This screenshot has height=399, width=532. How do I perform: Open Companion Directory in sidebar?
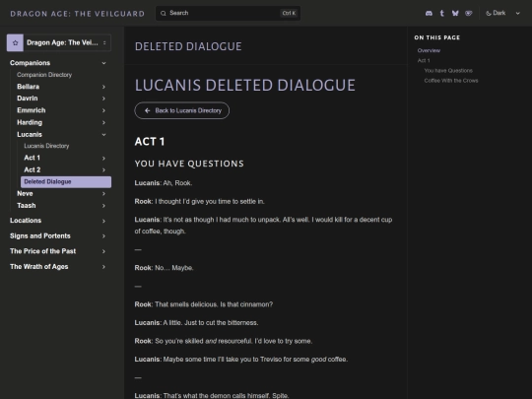click(44, 75)
